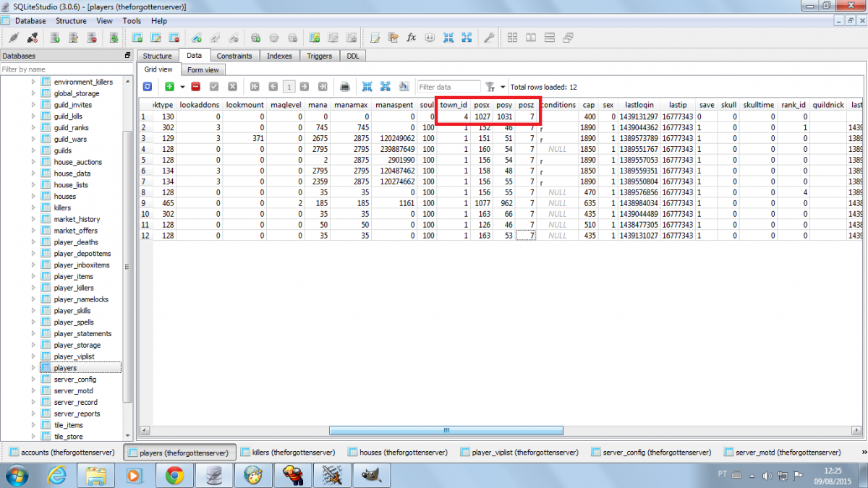868x488 pixels.
Task: Go to previous data page
Action: [273, 87]
